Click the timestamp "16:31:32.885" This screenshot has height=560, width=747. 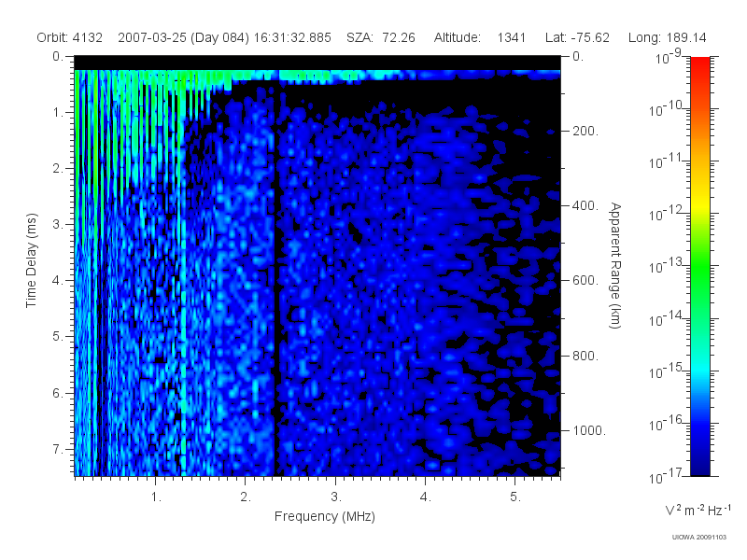coord(292,37)
